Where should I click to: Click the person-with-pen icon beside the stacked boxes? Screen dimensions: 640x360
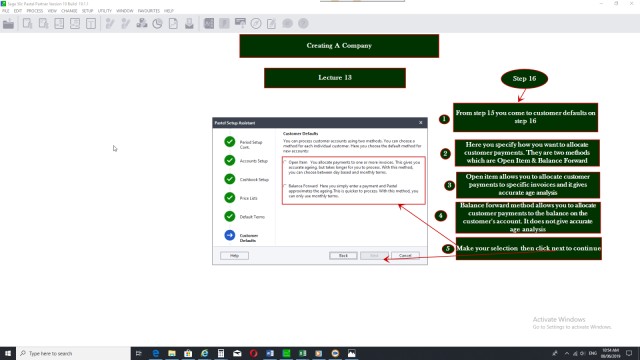(x=125, y=24)
